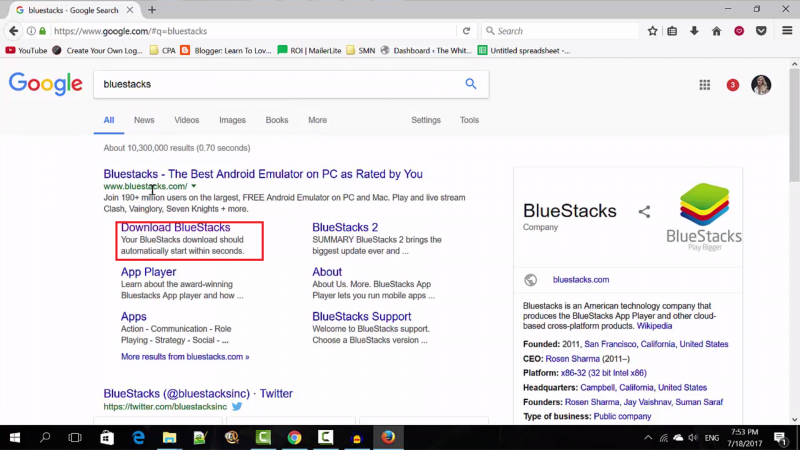
Task: Open the SMN bookmarks folder
Action: pos(361,51)
